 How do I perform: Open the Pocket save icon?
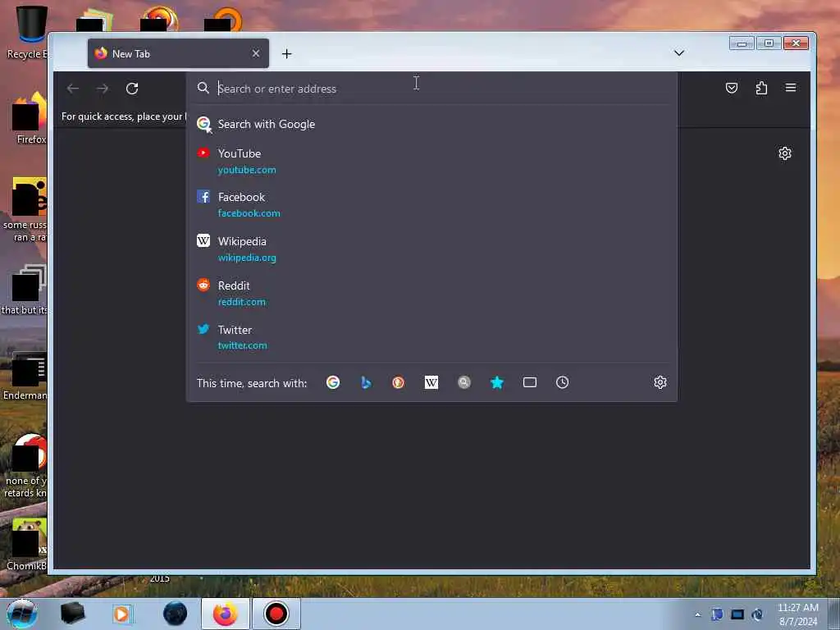pyautogui.click(x=731, y=88)
